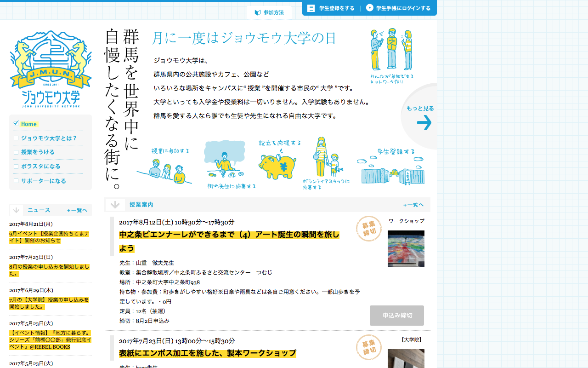Click the ワークショップ thumbnail image

[406, 249]
